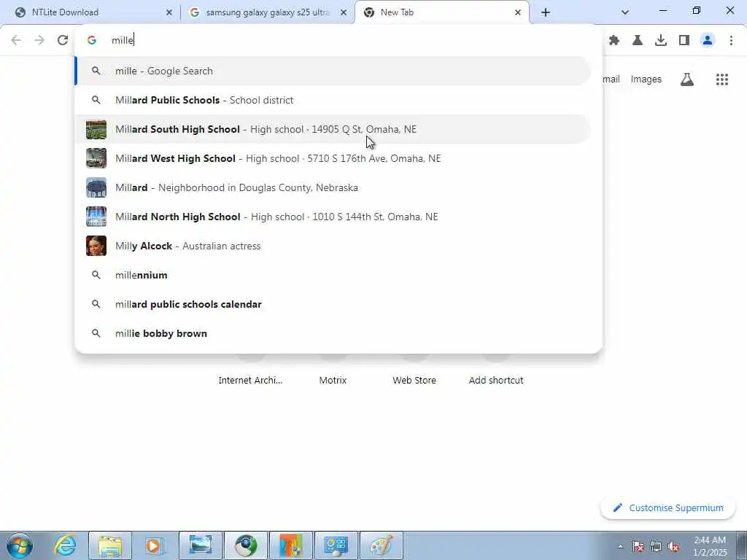The height and width of the screenshot is (560, 747).
Task: Expand the tab search dropdown arrow
Action: [625, 12]
